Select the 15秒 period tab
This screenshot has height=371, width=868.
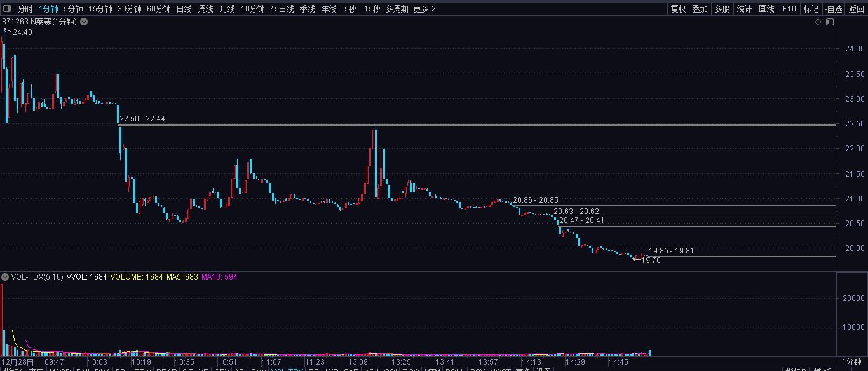(372, 9)
